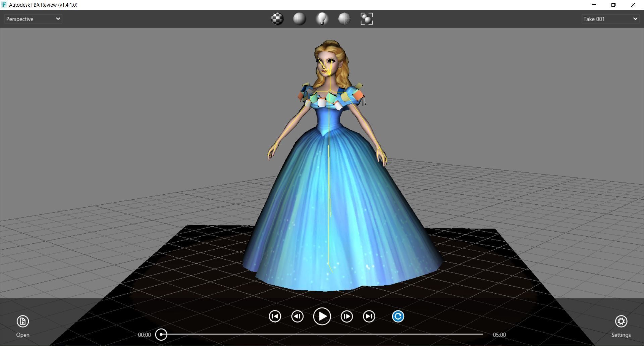This screenshot has width=644, height=346.
Task: Minimize the FBX Review window
Action: point(594,5)
